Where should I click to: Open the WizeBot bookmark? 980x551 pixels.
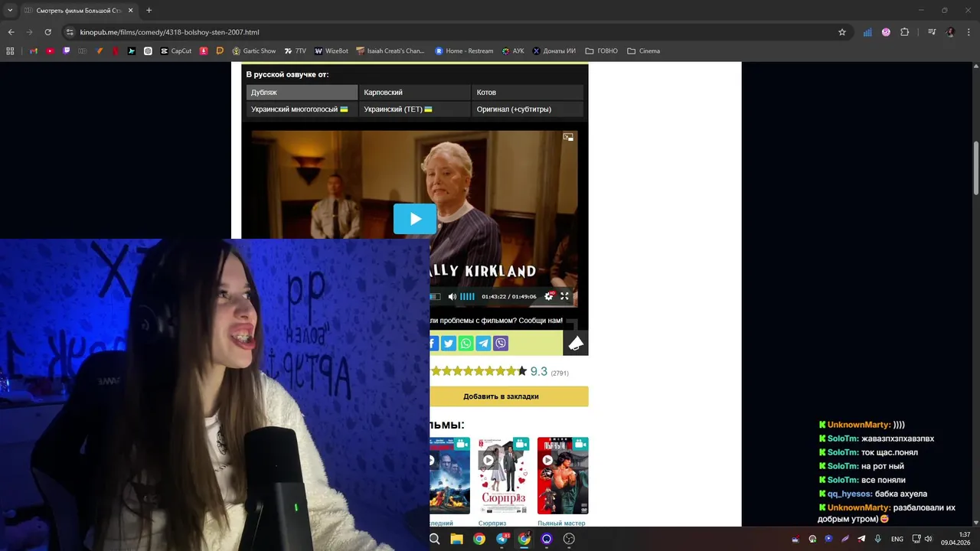332,51
